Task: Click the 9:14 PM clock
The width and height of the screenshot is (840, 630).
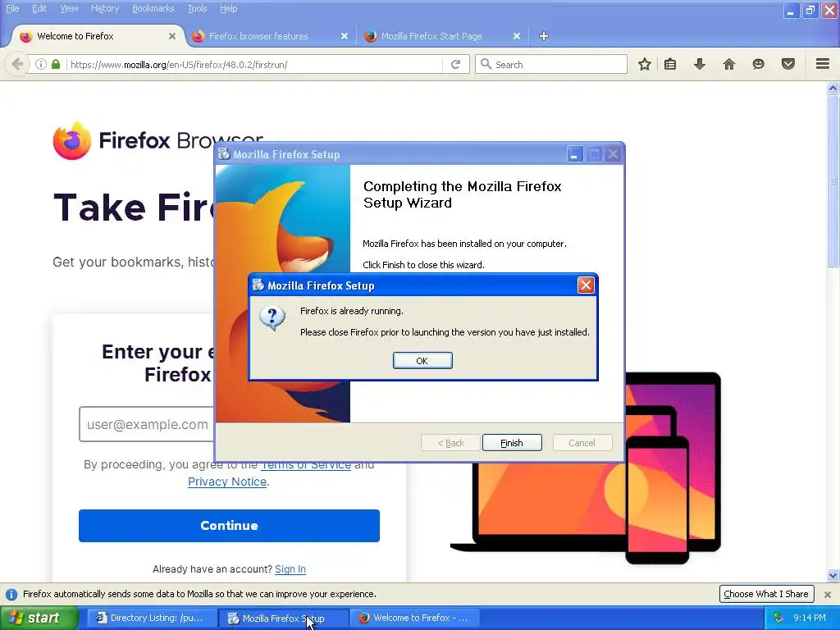Action: (810, 618)
